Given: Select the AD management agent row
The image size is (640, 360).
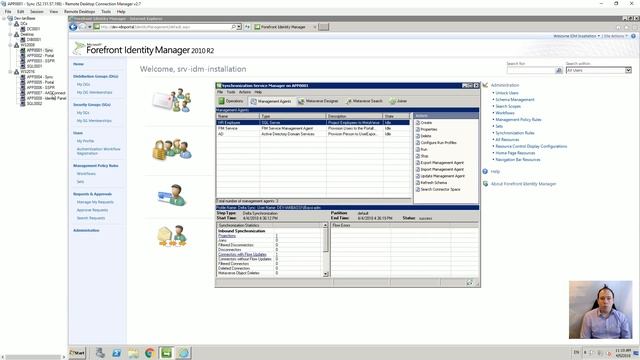Looking at the screenshot, I should 313,134.
